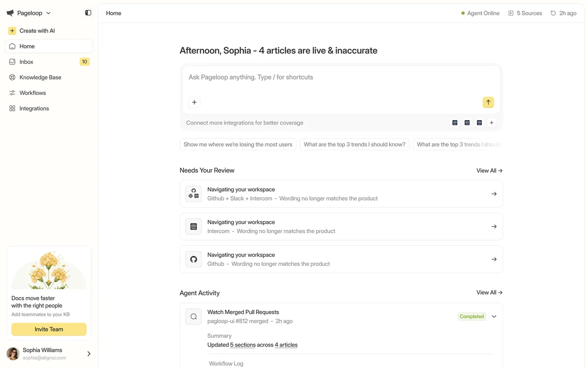Open the arrow on the Intercom-only review row

pyautogui.click(x=494, y=227)
